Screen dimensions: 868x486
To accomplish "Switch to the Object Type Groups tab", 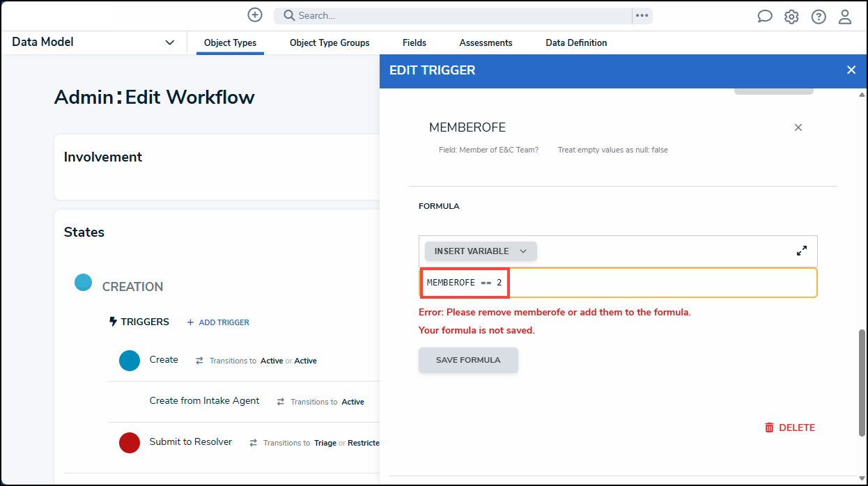I will pos(330,43).
